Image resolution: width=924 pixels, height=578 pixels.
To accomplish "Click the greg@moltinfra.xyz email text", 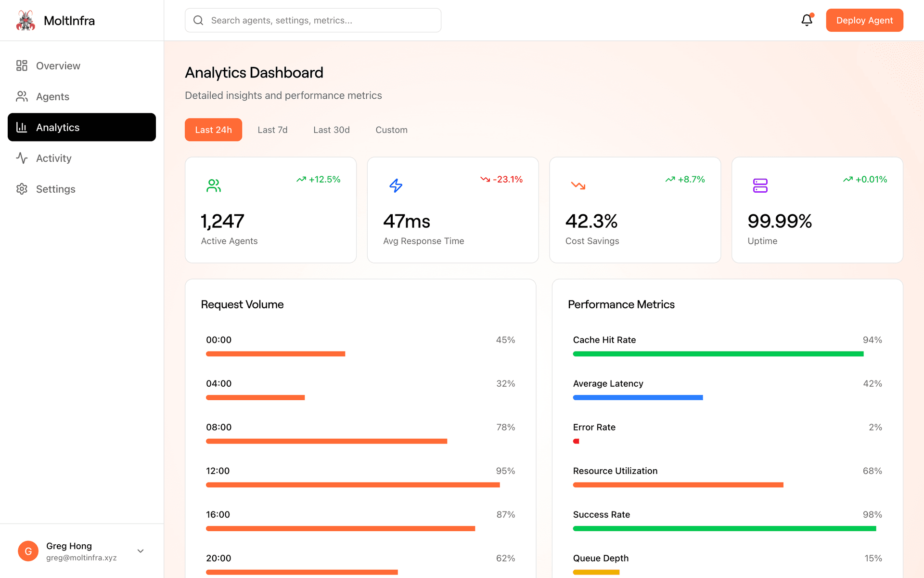I will 81,558.
